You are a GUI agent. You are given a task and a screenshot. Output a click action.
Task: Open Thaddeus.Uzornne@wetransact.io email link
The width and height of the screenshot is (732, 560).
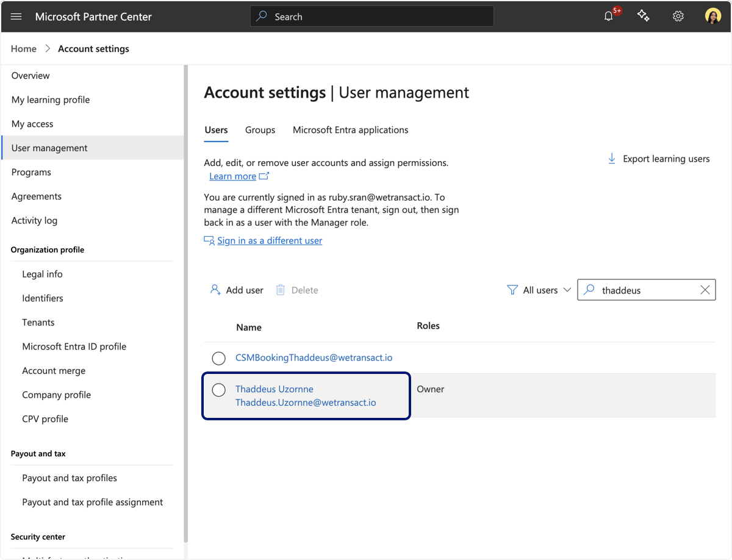point(306,403)
